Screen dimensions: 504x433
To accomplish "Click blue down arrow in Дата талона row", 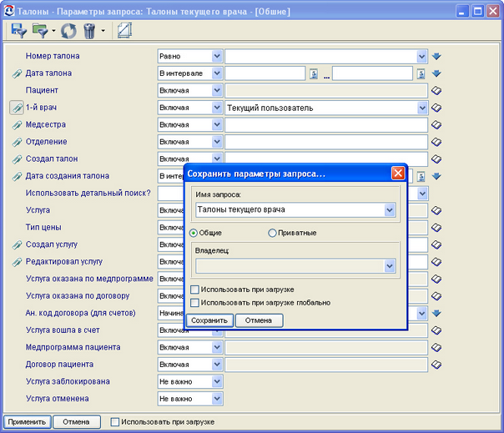I will tap(436, 73).
